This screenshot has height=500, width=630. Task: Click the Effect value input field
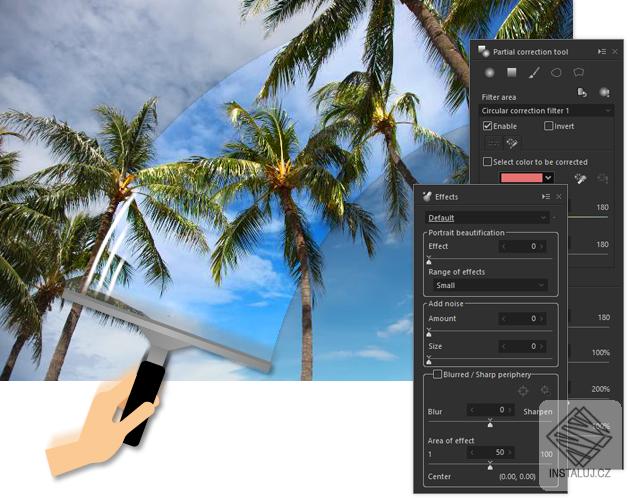tap(523, 246)
